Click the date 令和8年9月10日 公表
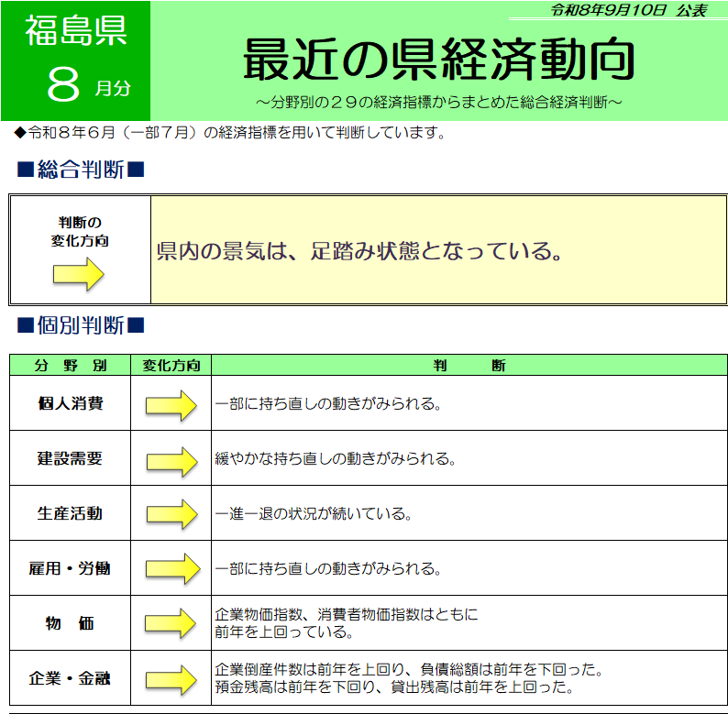Viewport: 728px width, 714px height. tap(629, 10)
